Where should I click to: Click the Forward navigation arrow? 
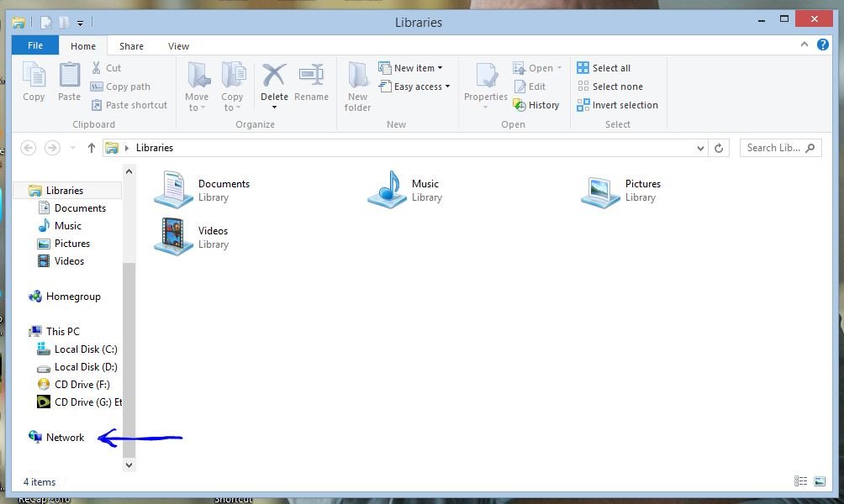click(52, 147)
